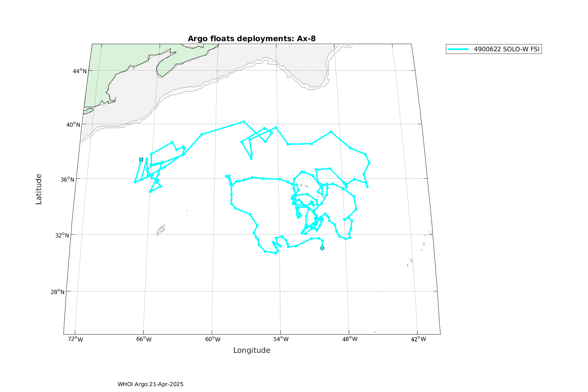Screen dimensions: 588x392
Task: Click the square deployment marker near 66°W
Action: tap(141, 159)
